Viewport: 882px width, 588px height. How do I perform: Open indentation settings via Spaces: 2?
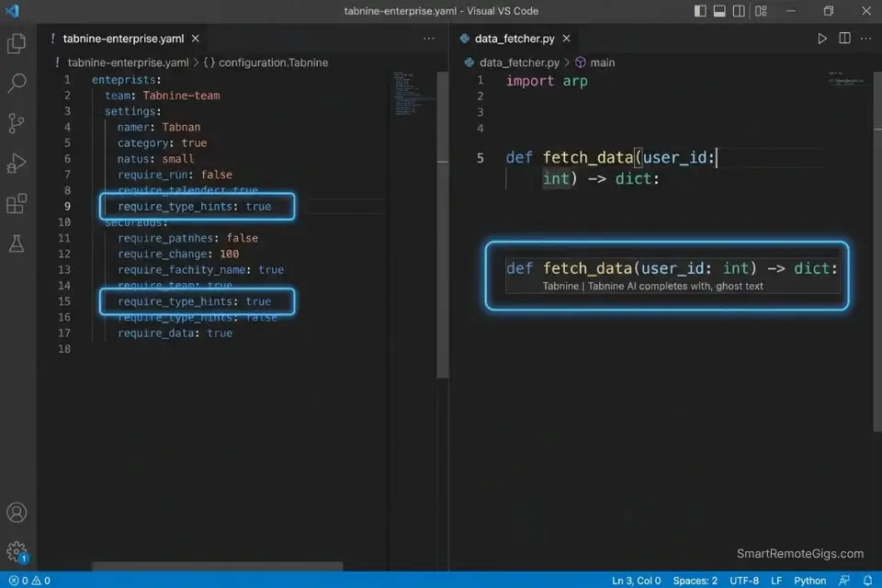694,580
